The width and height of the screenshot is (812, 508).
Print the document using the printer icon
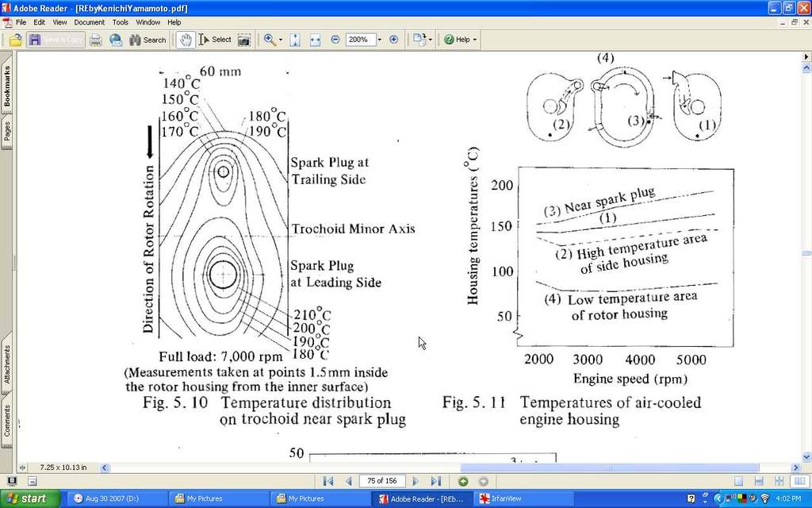pyautogui.click(x=96, y=40)
